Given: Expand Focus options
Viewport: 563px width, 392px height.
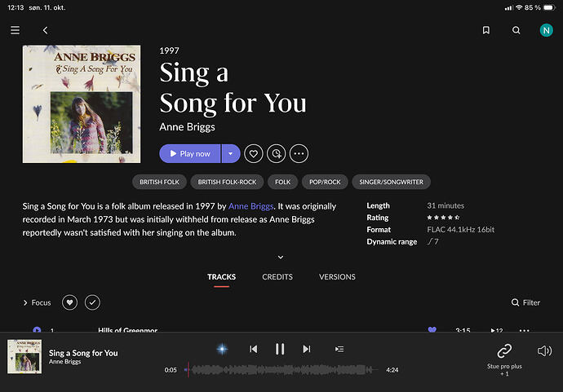Looking at the screenshot, I should [x=37, y=302].
